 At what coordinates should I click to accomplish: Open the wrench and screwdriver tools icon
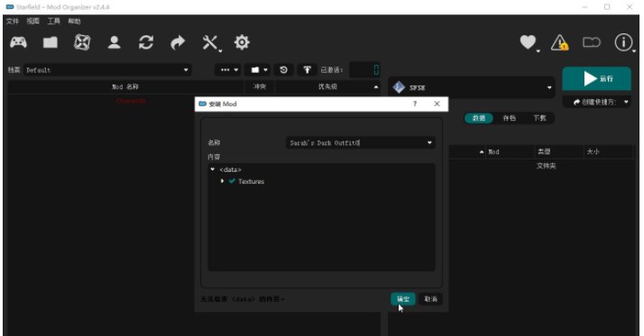[x=210, y=42]
